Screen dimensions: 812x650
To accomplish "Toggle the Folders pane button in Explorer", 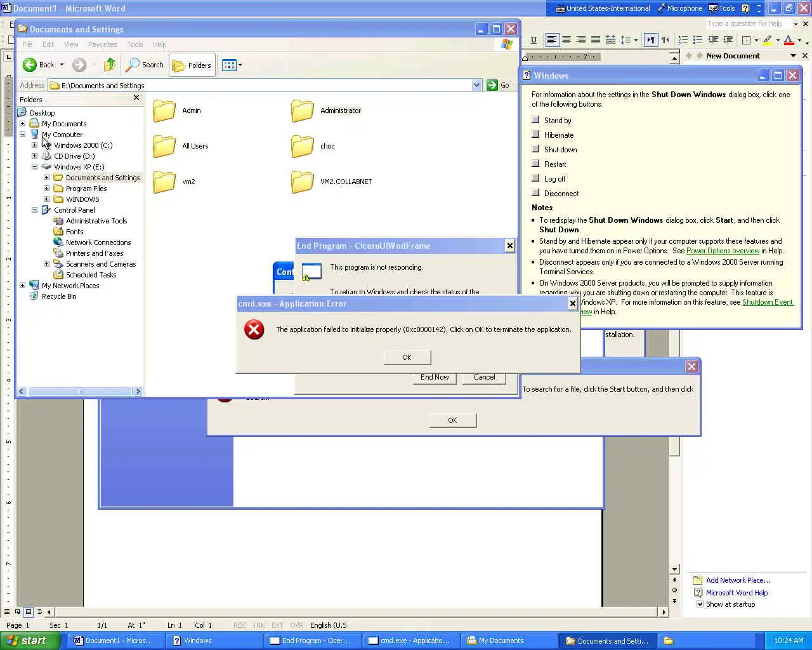I will coord(192,65).
